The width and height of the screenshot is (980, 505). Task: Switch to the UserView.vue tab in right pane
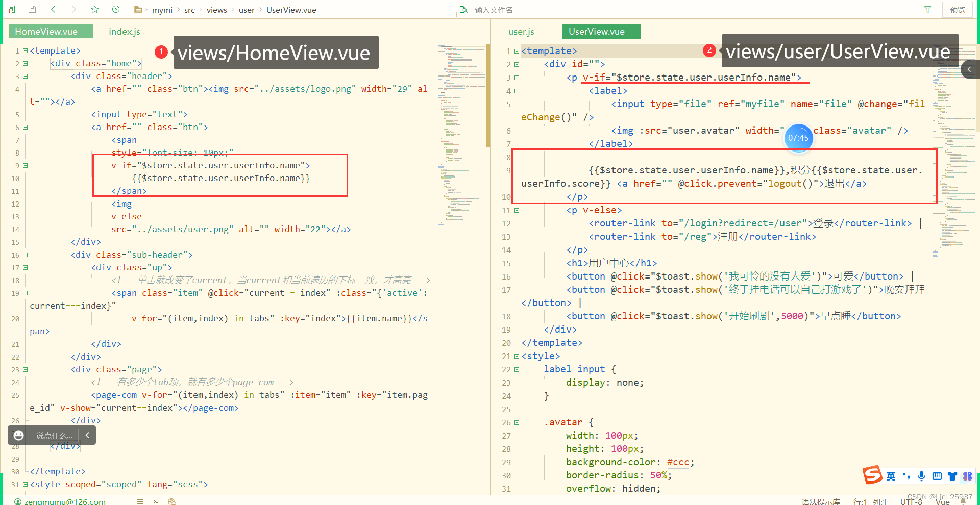(601, 32)
